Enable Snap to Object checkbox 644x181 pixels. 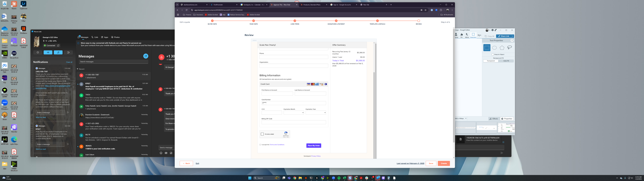[493, 55]
